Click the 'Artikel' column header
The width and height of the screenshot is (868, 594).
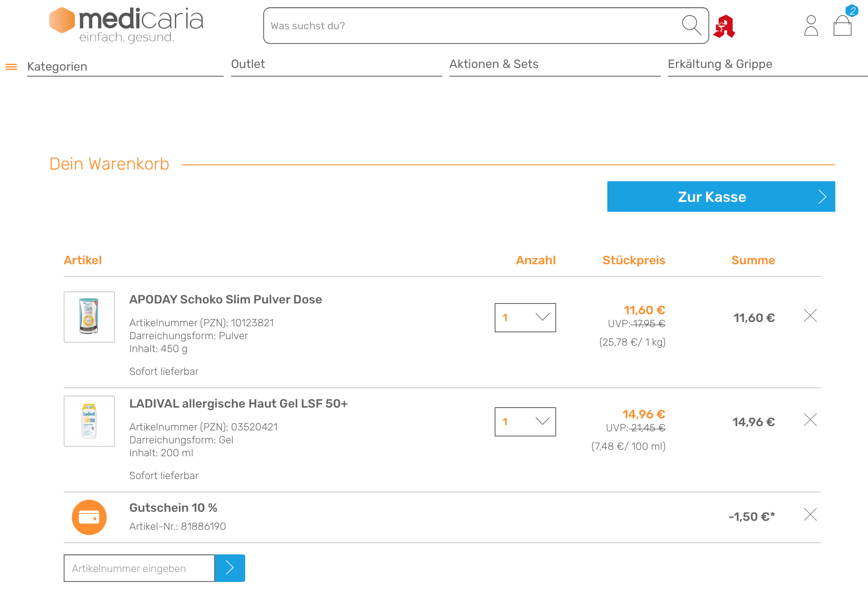coord(83,260)
